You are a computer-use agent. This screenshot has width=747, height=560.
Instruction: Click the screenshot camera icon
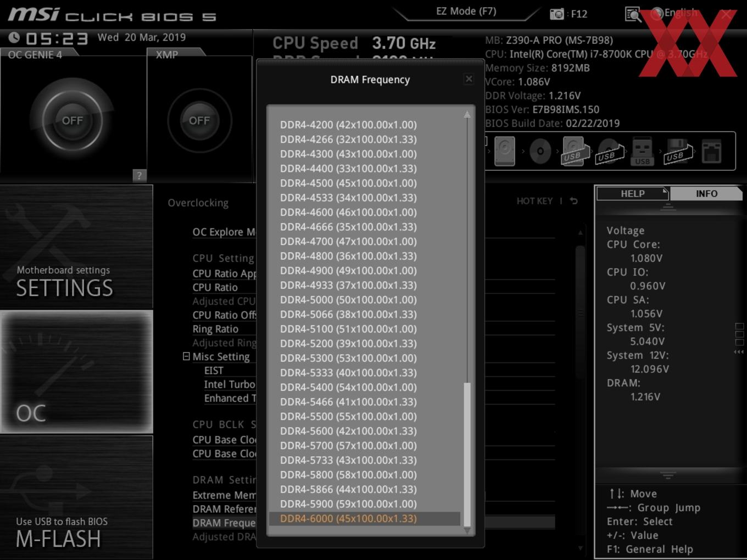[556, 14]
